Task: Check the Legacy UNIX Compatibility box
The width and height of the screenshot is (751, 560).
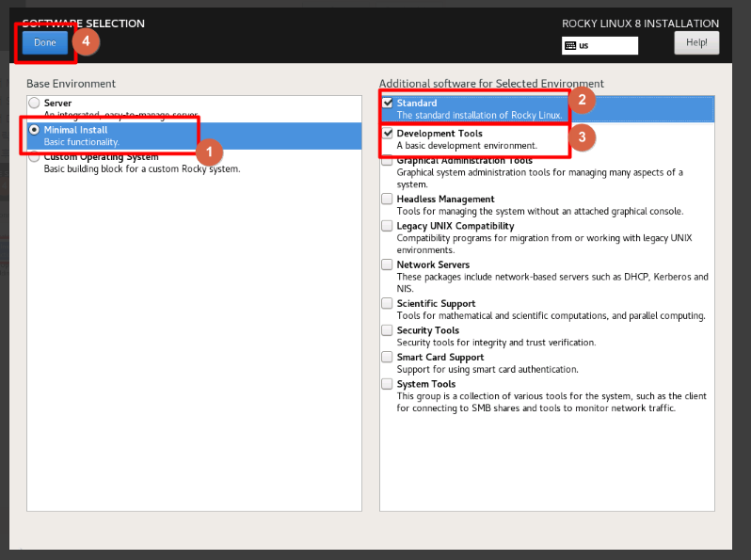Action: click(387, 226)
